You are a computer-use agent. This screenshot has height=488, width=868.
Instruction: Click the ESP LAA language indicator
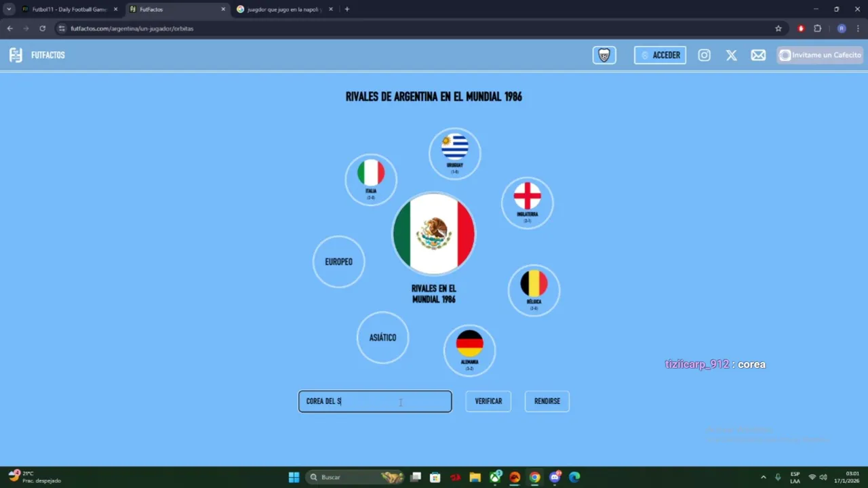click(x=795, y=477)
